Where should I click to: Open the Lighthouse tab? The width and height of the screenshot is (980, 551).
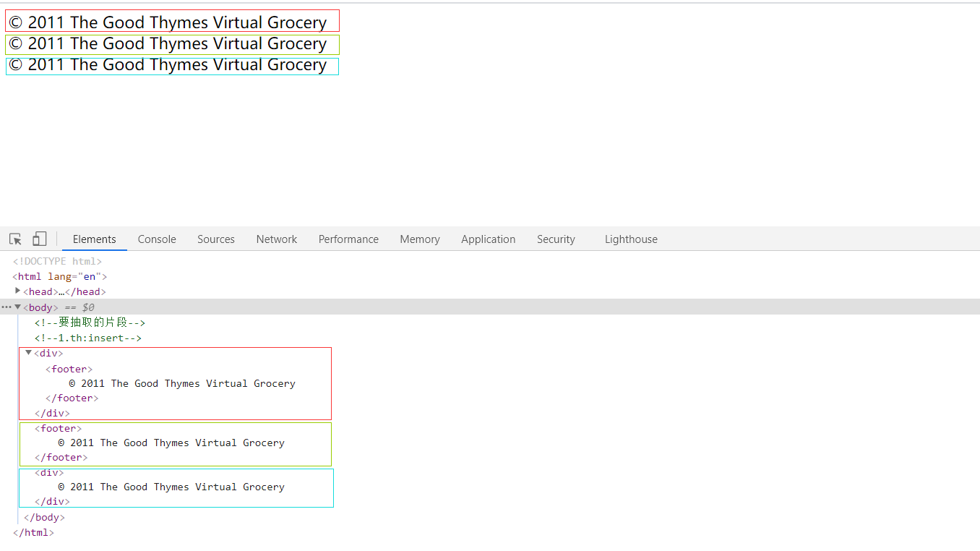631,239
